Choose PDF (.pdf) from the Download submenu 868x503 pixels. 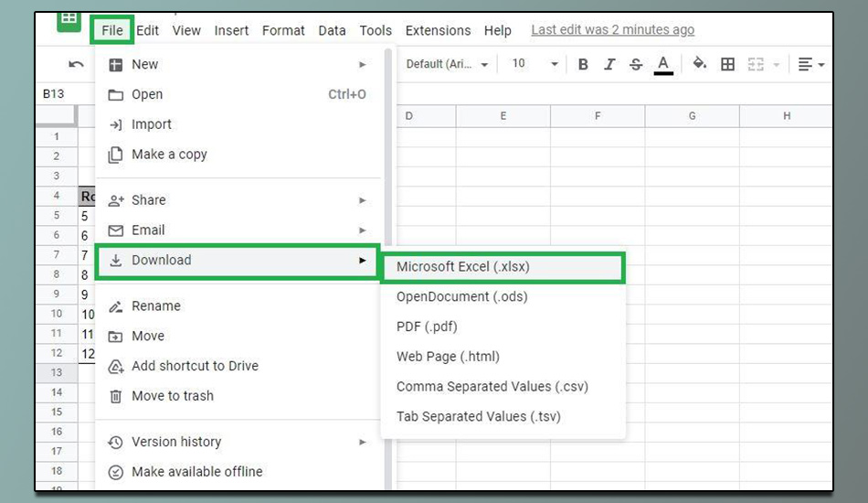coord(427,326)
